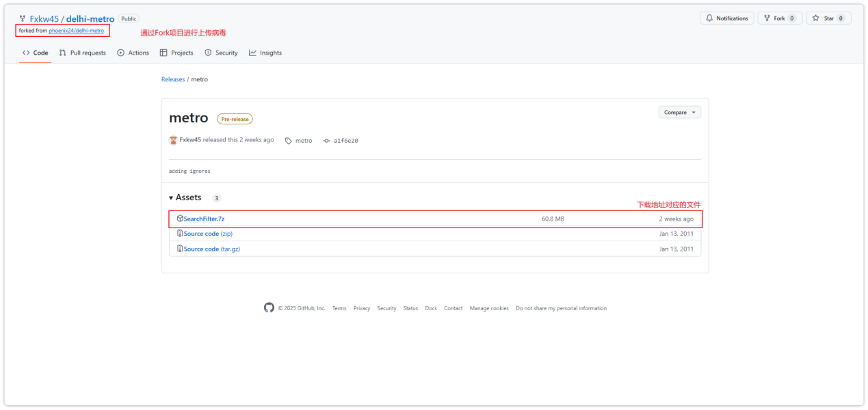Viewport: 868px width, 410px height.
Task: Go to the Security tab
Action: 222,53
